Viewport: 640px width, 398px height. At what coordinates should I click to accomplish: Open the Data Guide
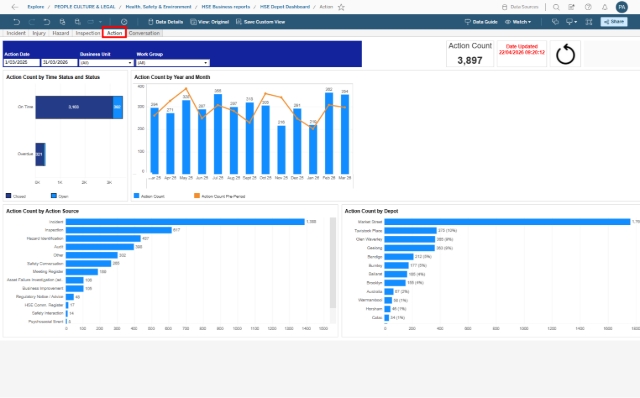coord(481,22)
